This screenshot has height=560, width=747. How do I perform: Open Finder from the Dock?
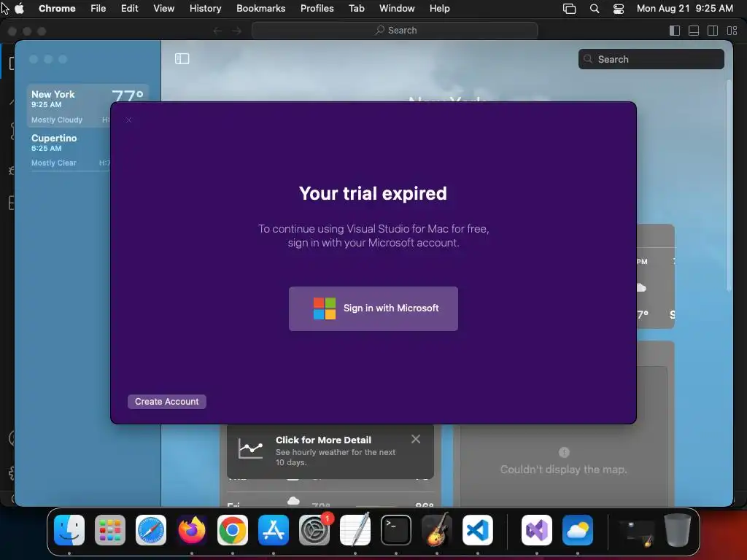[69, 530]
